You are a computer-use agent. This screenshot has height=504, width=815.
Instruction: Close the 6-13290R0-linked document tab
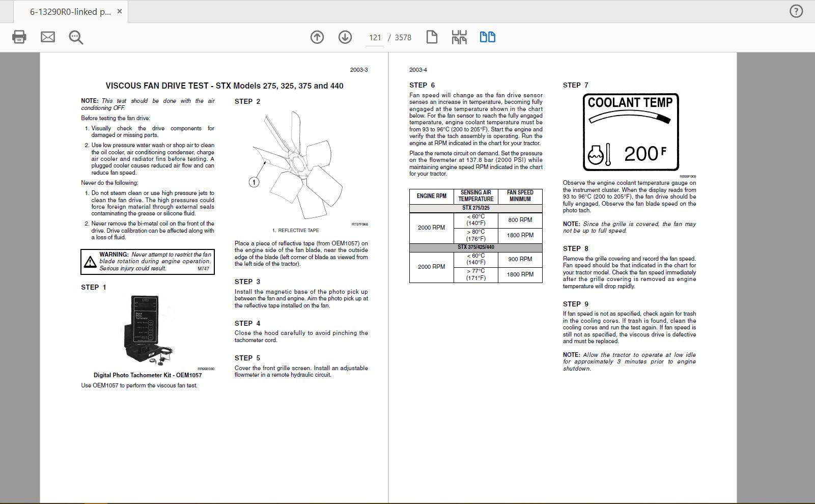(x=120, y=11)
